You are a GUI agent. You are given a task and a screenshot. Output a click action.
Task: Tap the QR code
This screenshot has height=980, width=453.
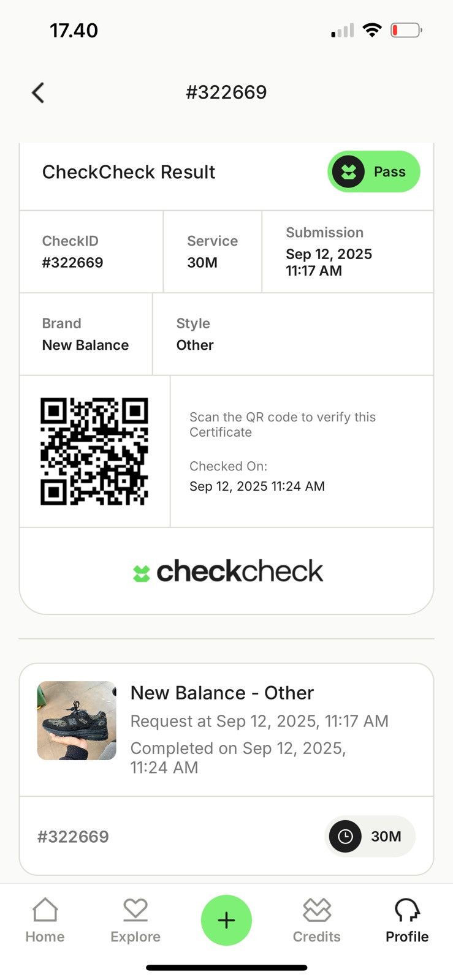coord(94,451)
